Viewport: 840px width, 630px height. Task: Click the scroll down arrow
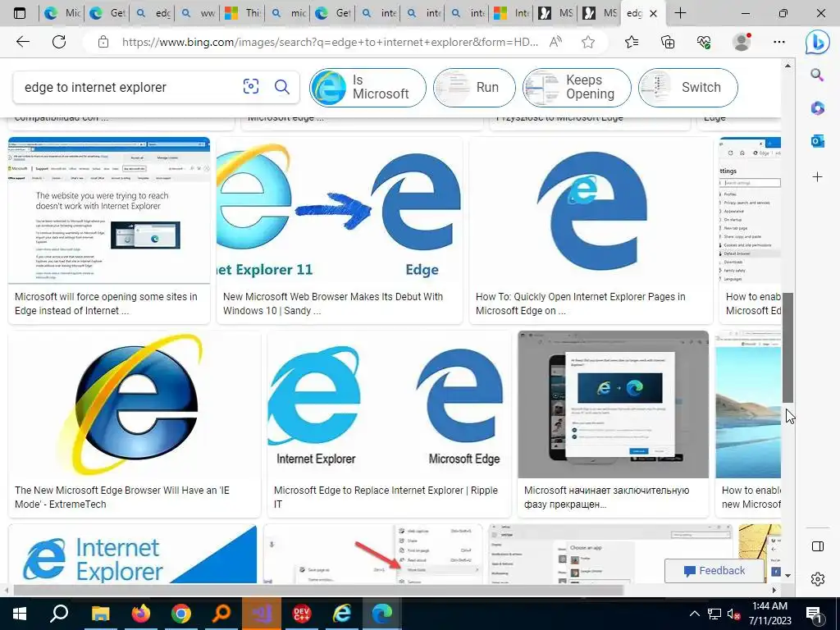click(787, 576)
